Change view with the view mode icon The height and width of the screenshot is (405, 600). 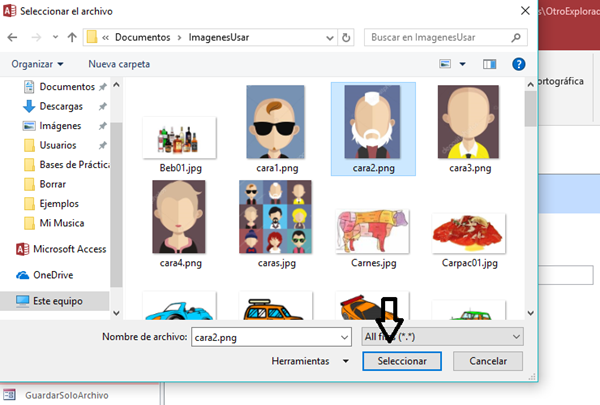[x=445, y=64]
